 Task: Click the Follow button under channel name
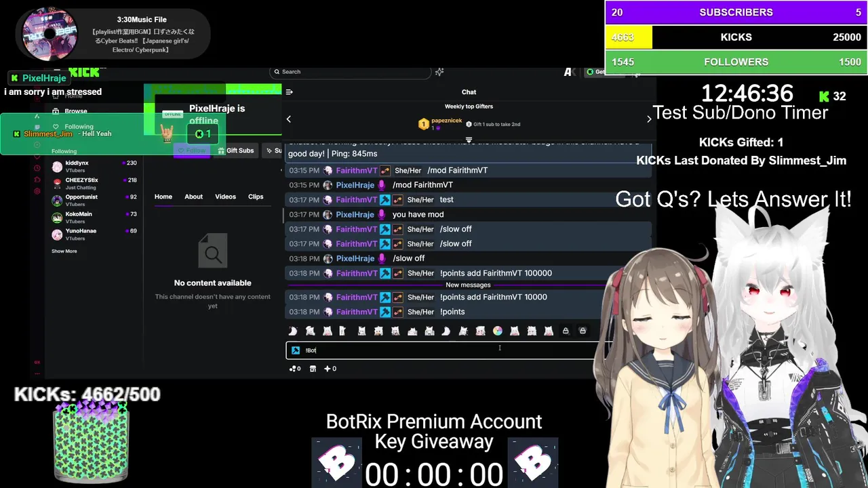(x=191, y=150)
